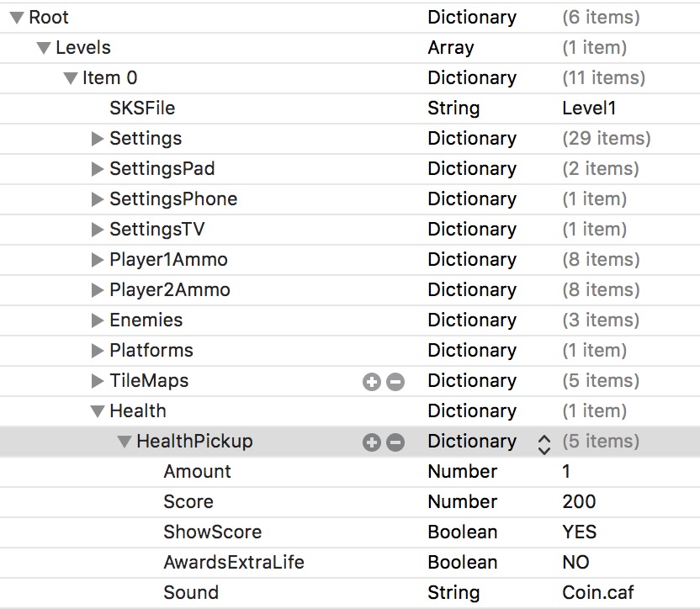Screen dimensions: 700x609
Task: Expand the SettingsPad dictionary
Action: coord(98,169)
